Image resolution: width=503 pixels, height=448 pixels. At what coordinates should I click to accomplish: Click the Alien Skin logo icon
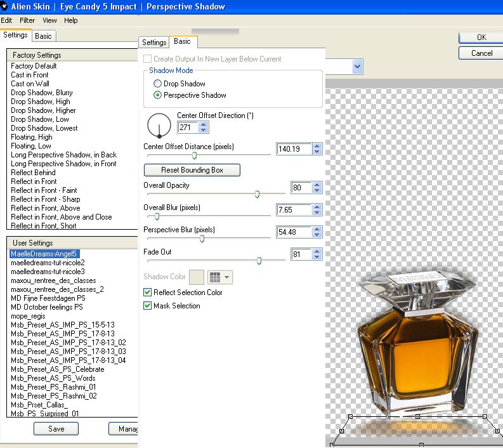pyautogui.click(x=4, y=6)
